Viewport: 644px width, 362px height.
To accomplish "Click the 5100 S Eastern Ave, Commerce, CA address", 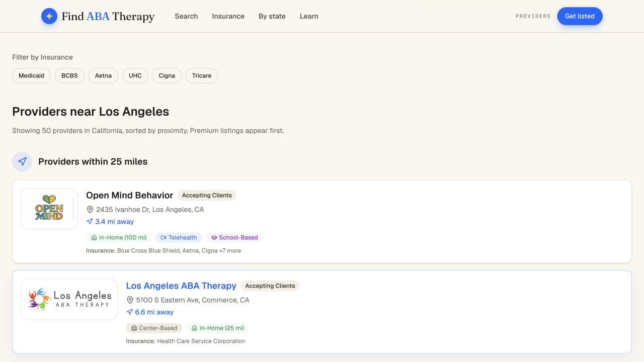I will tap(193, 300).
